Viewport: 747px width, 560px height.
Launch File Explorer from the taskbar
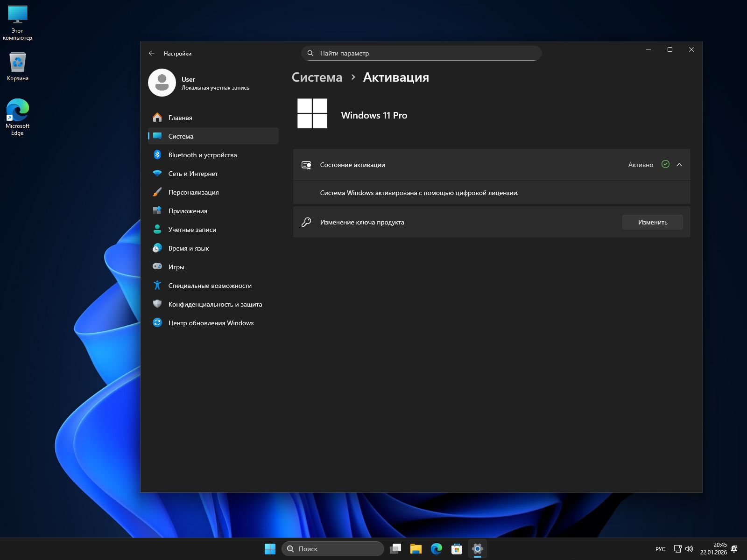(x=416, y=549)
